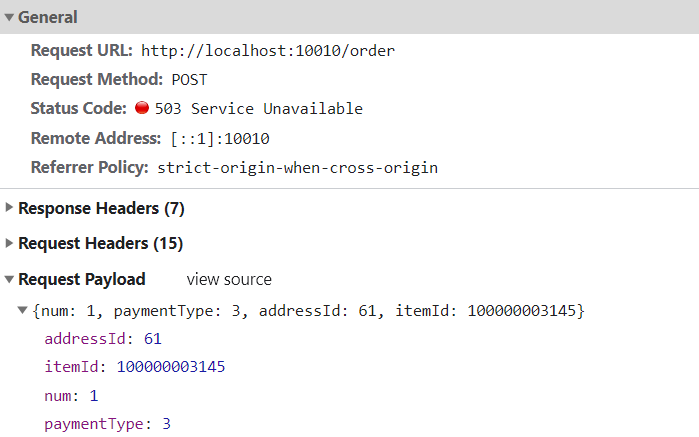Click the Request URL value localhost:10010/order
Screen dimensions: 699x437
[x=267, y=50]
